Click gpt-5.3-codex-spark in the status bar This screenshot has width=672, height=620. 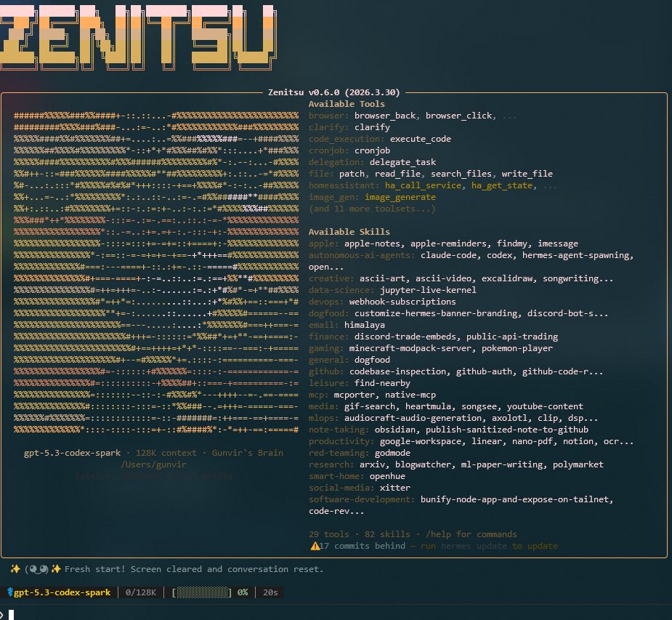tap(62, 592)
